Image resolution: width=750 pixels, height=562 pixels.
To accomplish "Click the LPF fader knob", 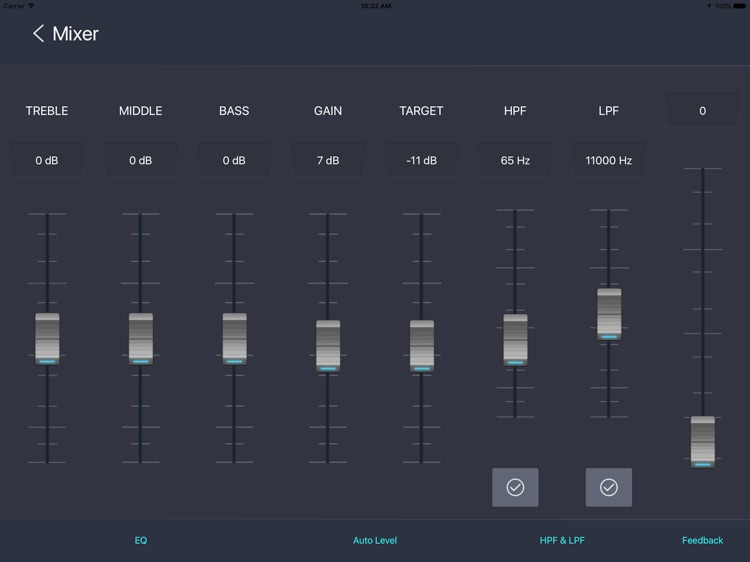I will point(609,314).
